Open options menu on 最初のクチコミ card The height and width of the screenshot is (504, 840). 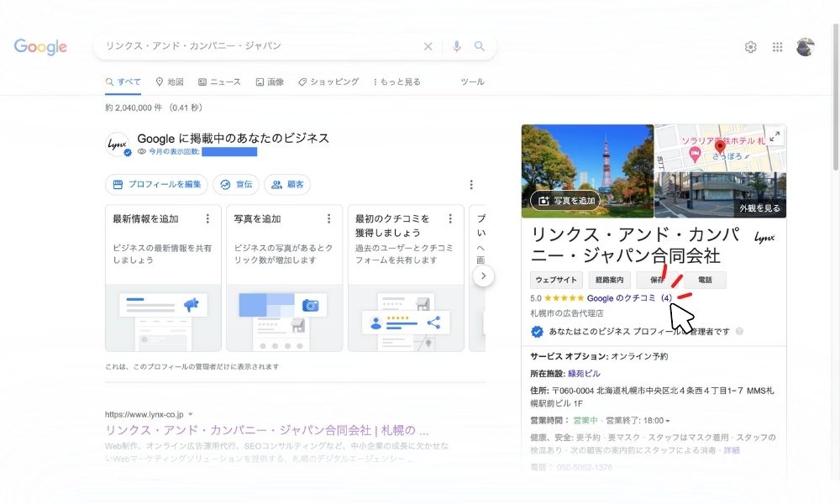[x=450, y=218]
